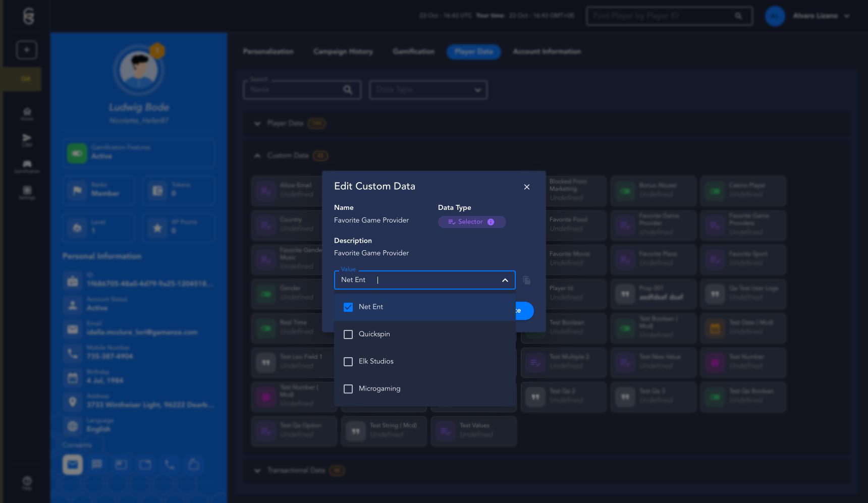Viewport: 868px width, 503px height.
Task: Switch to the Campaign History tab
Action: pos(343,51)
